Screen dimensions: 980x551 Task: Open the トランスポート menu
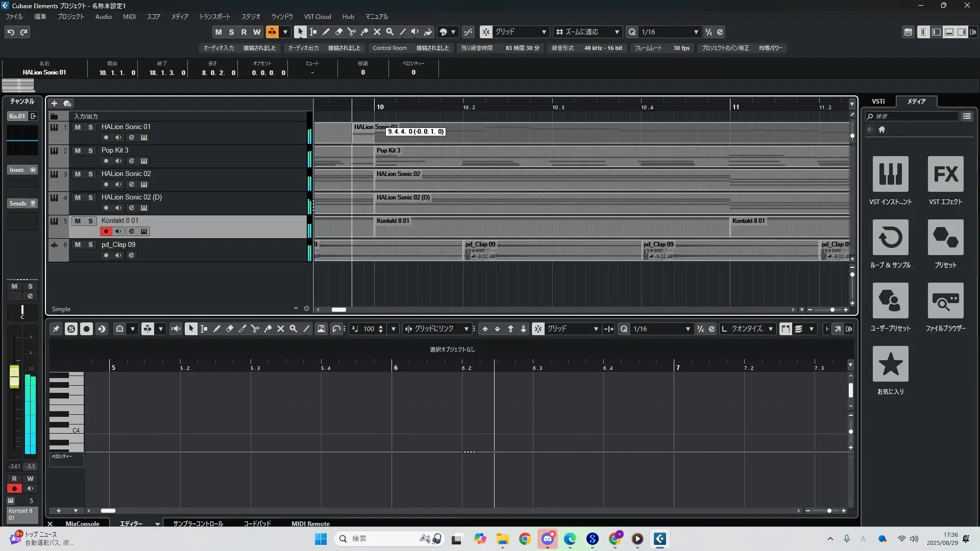click(x=214, y=17)
